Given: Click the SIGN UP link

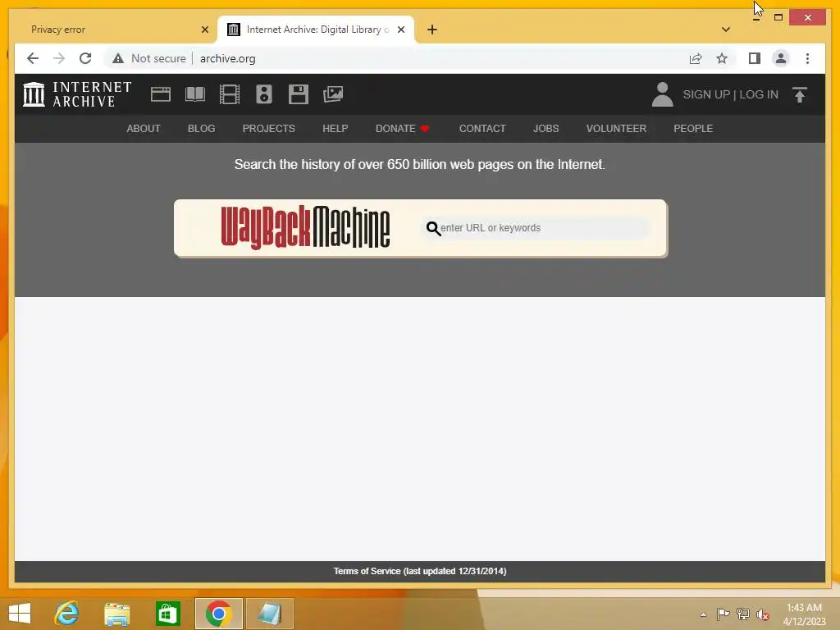Looking at the screenshot, I should (706, 95).
